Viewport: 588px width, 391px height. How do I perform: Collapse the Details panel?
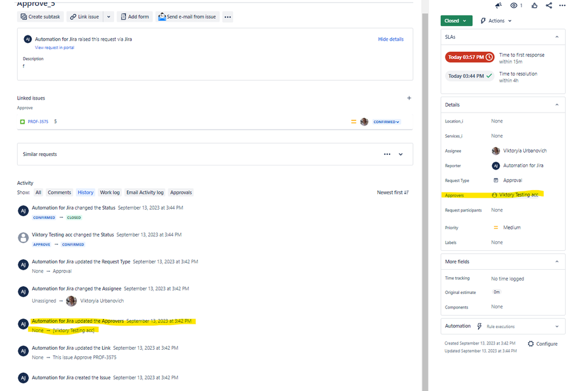coord(557,105)
